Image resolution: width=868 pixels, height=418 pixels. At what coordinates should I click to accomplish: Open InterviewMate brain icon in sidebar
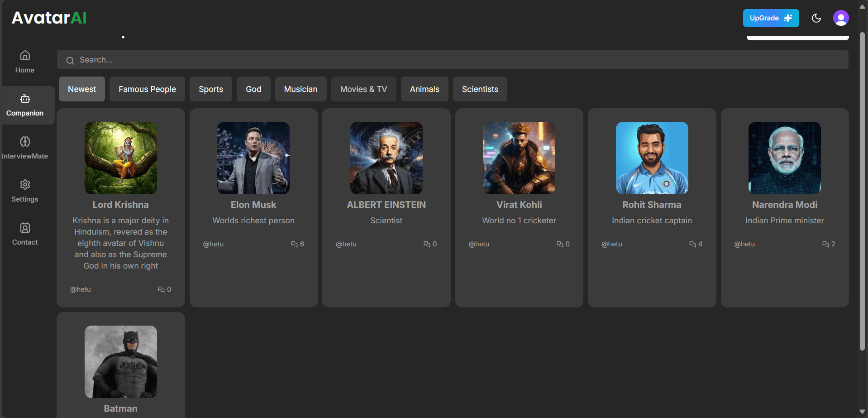point(25,141)
